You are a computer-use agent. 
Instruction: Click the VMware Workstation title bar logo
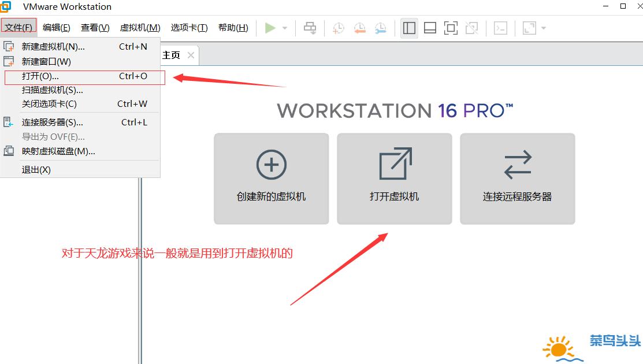click(5, 6)
